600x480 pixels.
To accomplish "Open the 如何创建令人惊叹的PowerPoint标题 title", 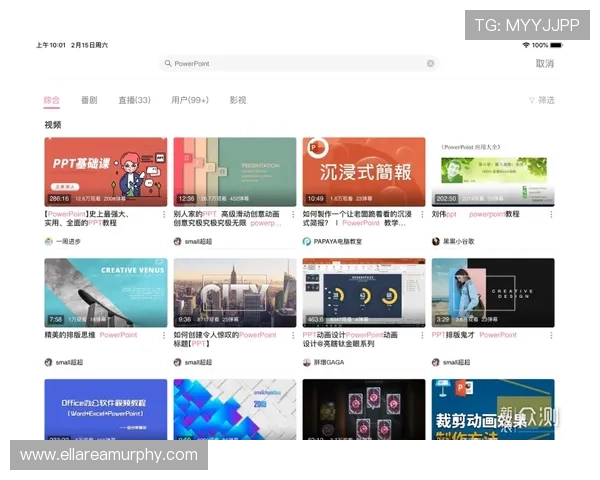I will coord(225,339).
